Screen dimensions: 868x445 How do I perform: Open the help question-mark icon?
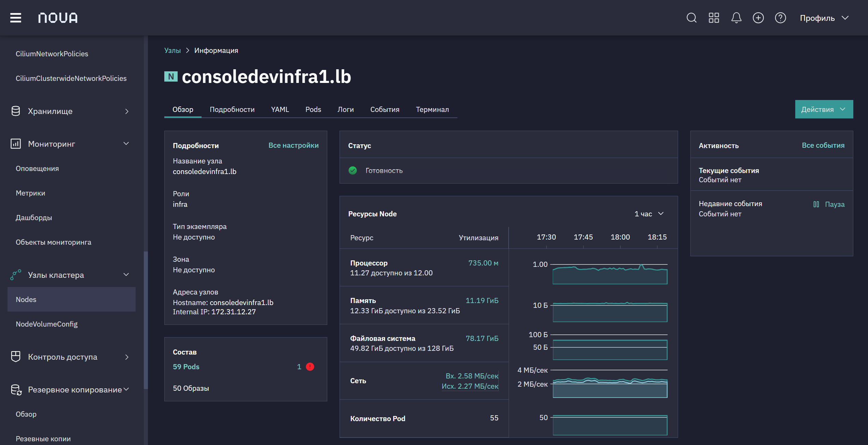(x=781, y=18)
